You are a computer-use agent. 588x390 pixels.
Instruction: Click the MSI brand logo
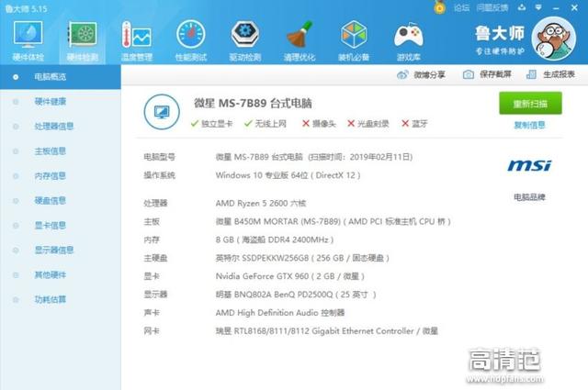[529, 165]
